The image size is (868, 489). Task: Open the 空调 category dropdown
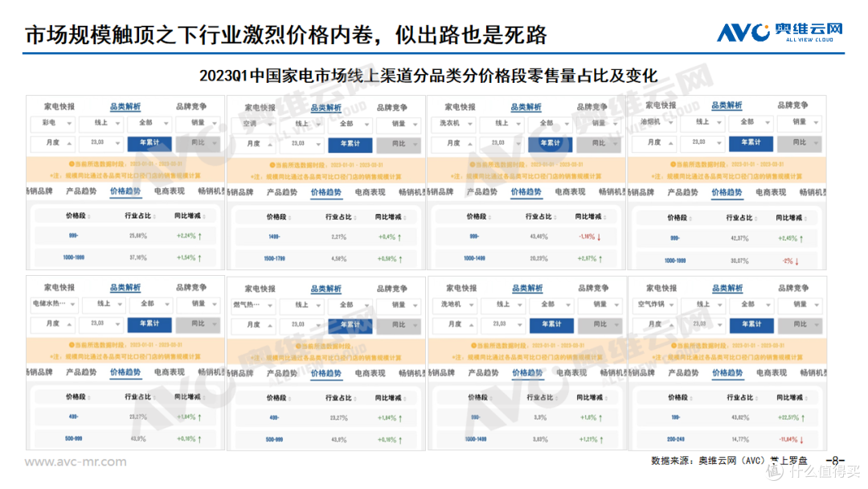coord(253,124)
